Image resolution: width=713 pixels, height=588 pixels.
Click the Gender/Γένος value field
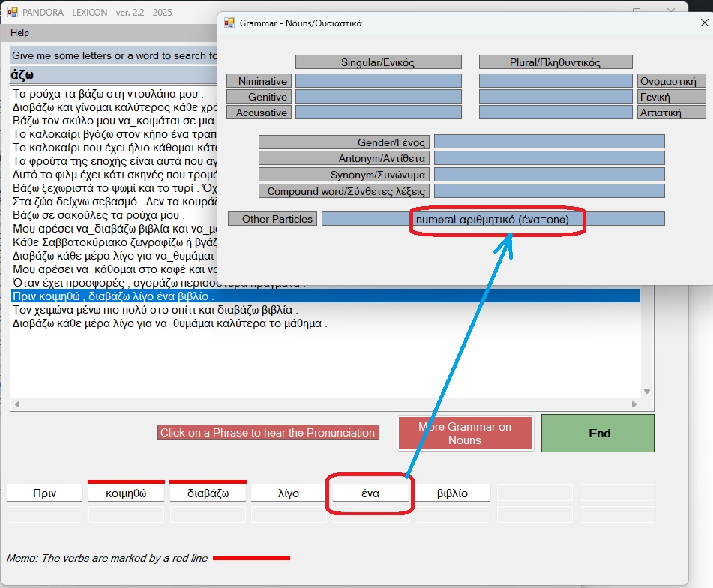(549, 142)
